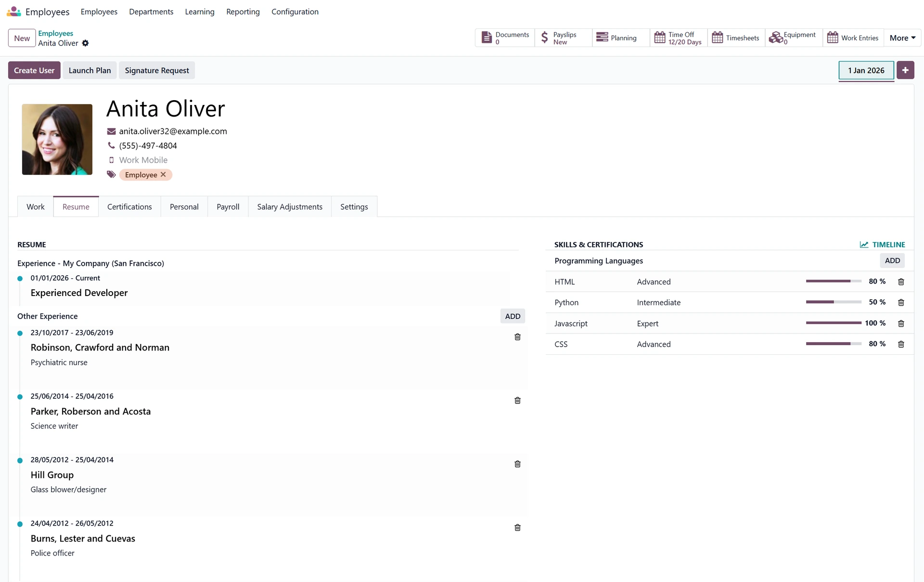This screenshot has height=582, width=924.
Task: Click the Python 50% progress bar
Action: 834,302
